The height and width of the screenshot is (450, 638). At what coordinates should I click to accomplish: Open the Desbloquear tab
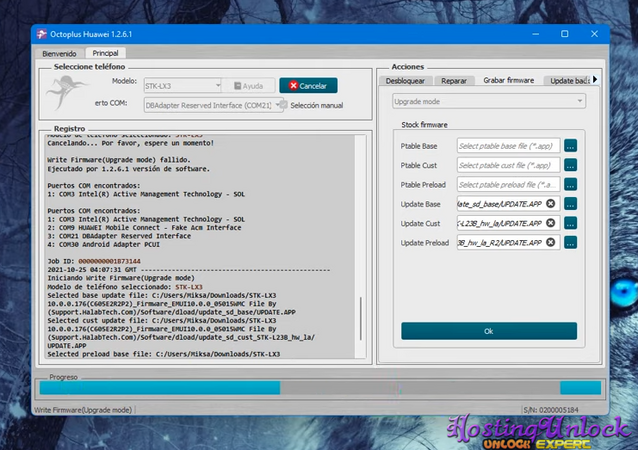(x=407, y=79)
